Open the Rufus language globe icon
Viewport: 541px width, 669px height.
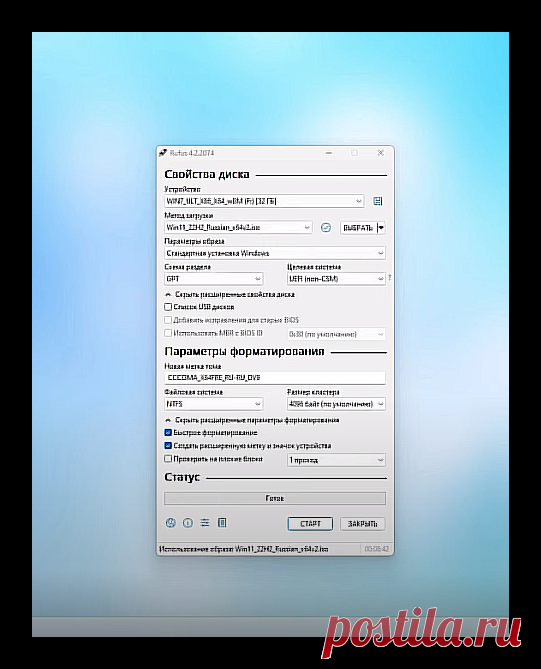[x=171, y=523]
